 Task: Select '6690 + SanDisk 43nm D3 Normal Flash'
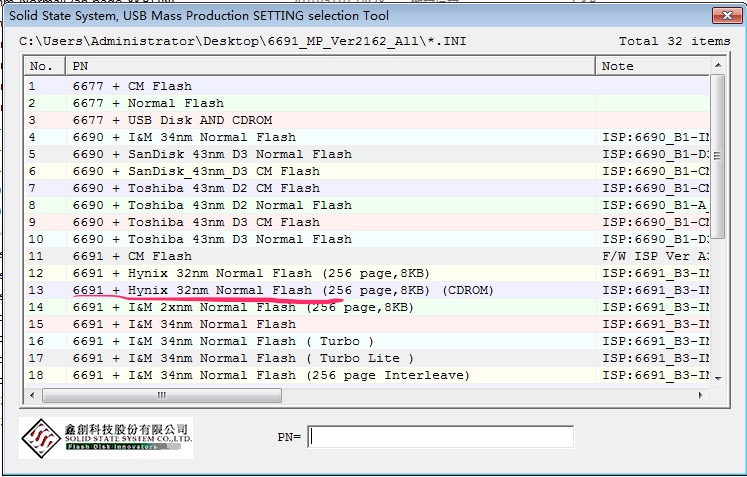click(x=367, y=154)
